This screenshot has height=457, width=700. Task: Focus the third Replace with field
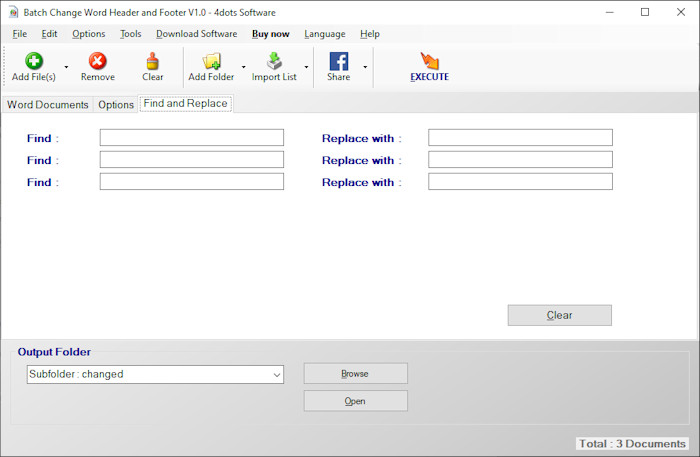(x=520, y=181)
